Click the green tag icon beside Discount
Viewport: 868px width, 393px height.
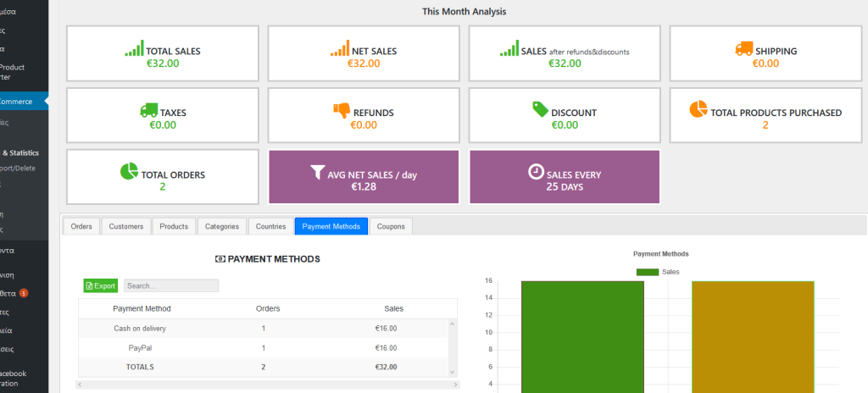(540, 109)
